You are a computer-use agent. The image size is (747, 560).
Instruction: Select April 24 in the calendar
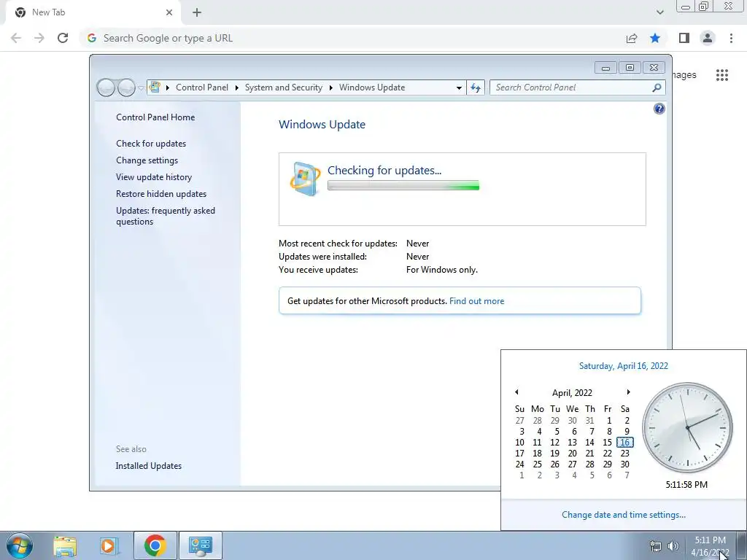click(x=519, y=464)
